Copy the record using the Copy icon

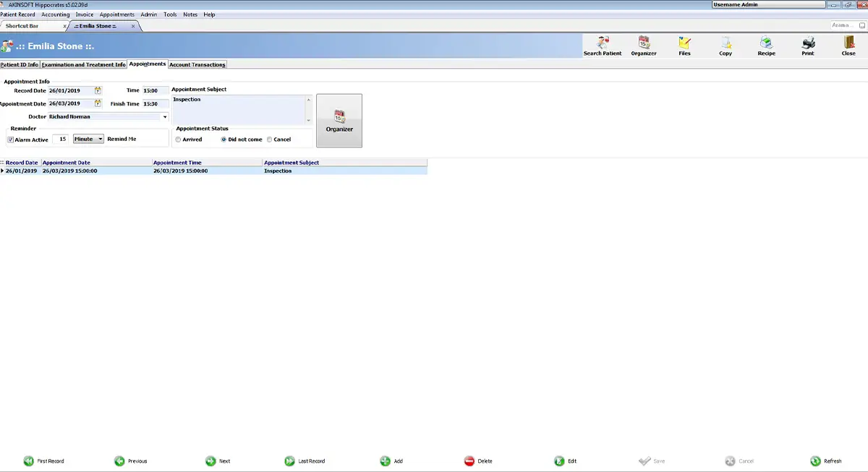pos(726,46)
